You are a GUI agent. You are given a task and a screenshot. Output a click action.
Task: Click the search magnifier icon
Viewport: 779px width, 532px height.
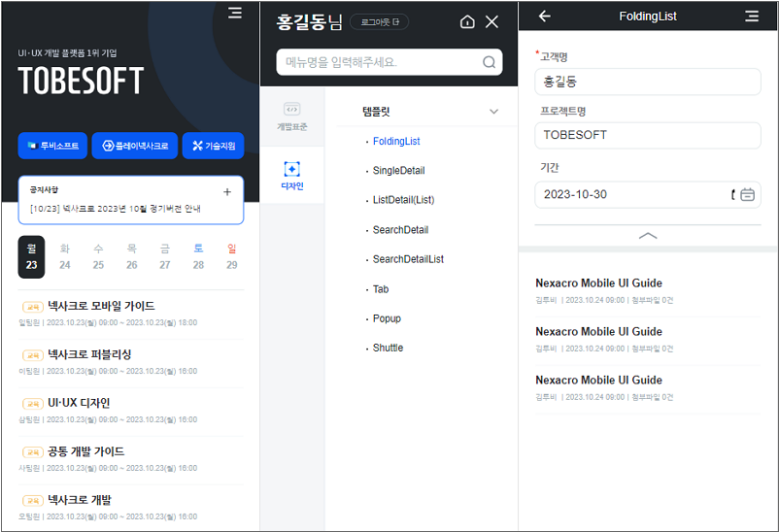pyautogui.click(x=490, y=63)
